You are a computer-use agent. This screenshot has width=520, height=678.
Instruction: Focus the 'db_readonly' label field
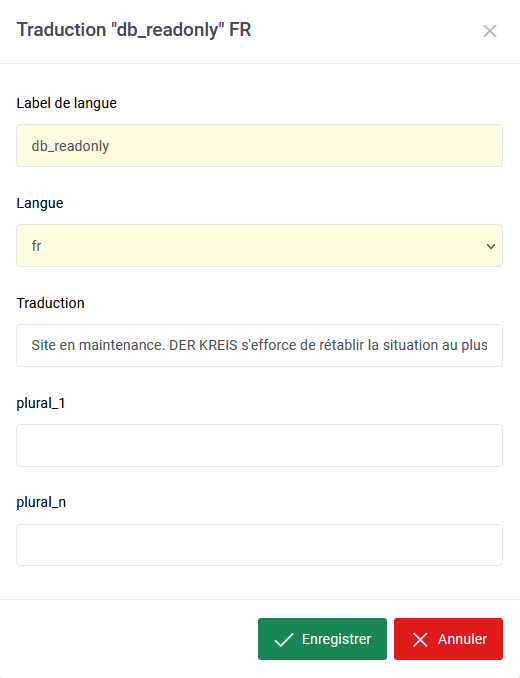pyautogui.click(x=259, y=146)
